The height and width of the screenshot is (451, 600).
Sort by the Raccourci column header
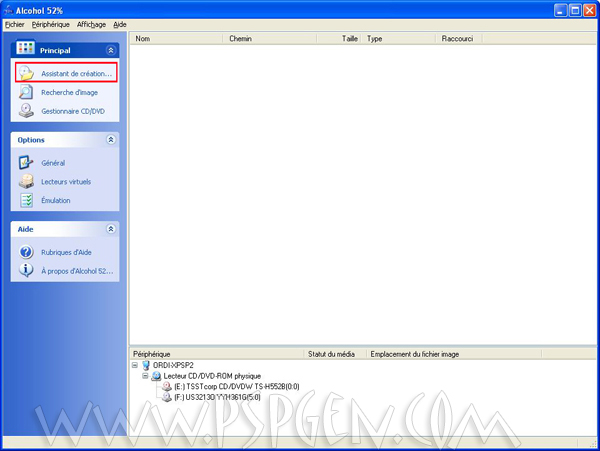click(x=459, y=39)
